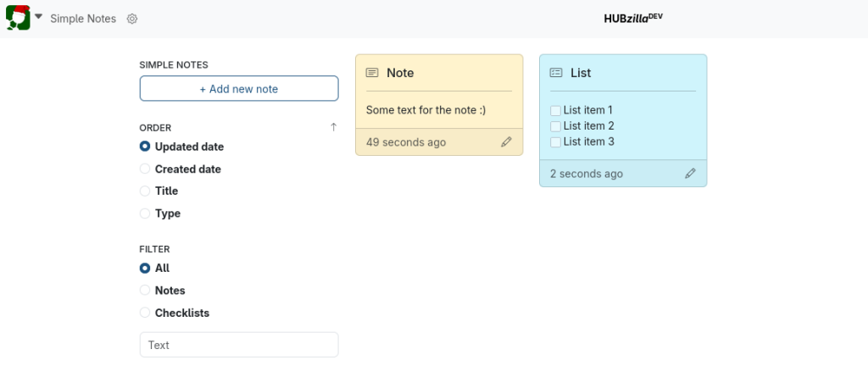868x388 pixels.
Task: Click the checklist icon in List header
Action: click(556, 73)
